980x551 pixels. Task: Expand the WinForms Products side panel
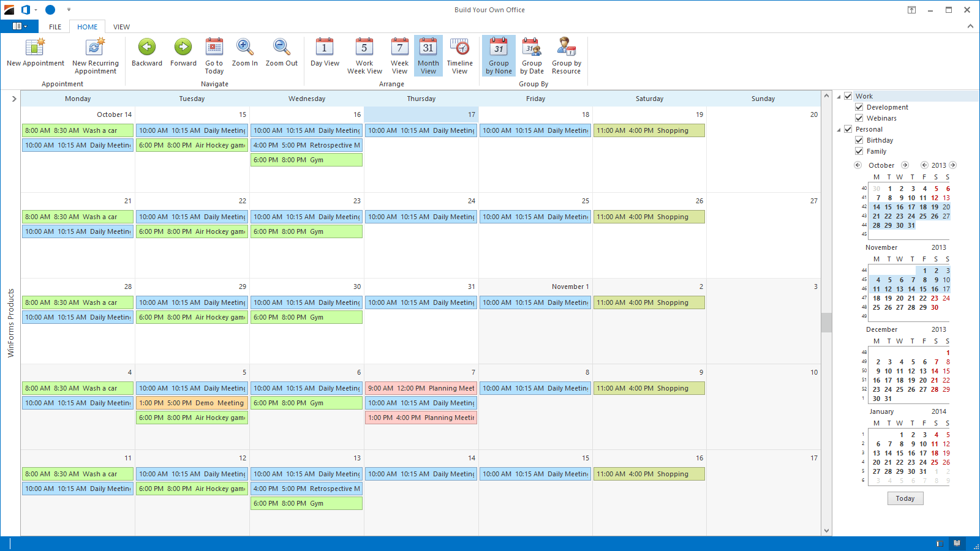(14, 99)
